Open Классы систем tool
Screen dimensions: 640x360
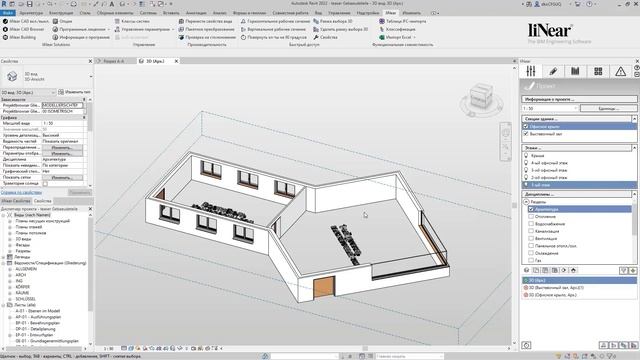point(132,21)
